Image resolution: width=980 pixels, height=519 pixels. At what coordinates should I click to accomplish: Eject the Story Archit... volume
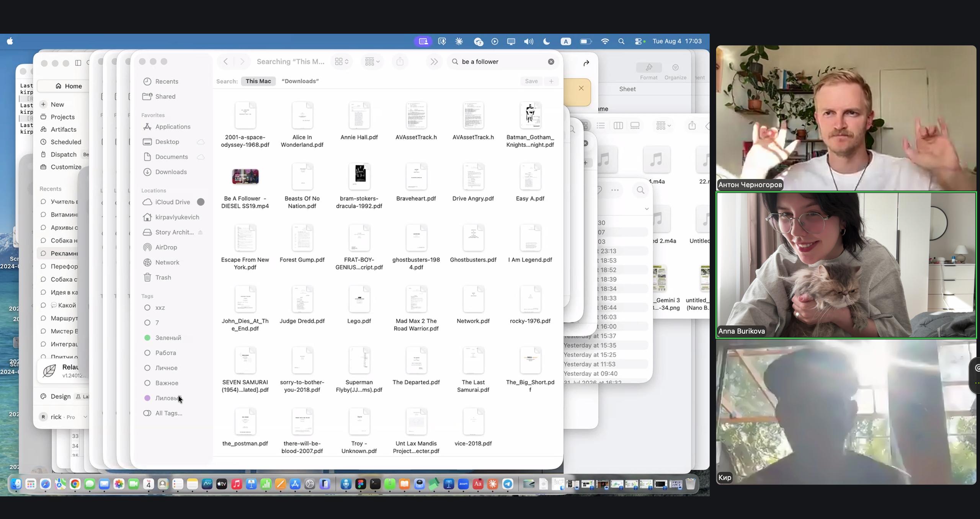coord(200,232)
